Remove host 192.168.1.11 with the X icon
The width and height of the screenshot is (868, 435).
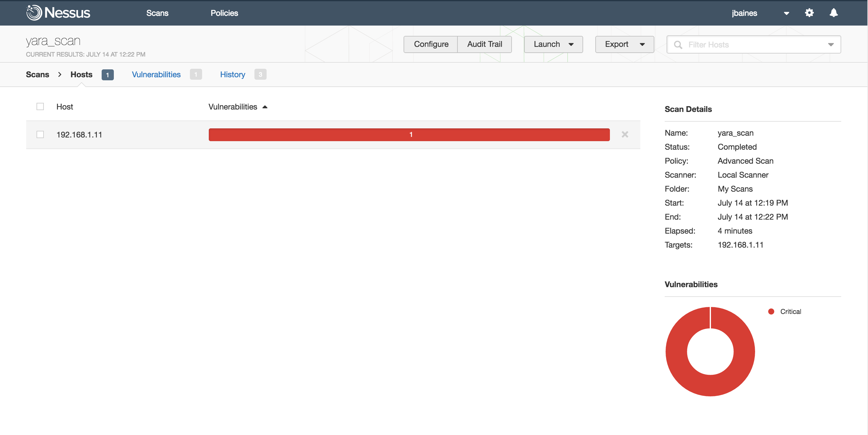point(625,134)
